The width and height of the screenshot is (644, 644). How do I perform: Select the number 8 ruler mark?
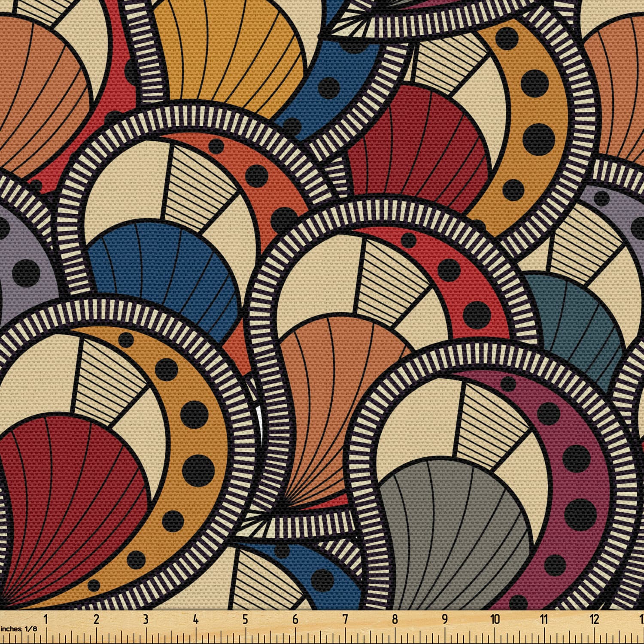[x=395, y=619]
